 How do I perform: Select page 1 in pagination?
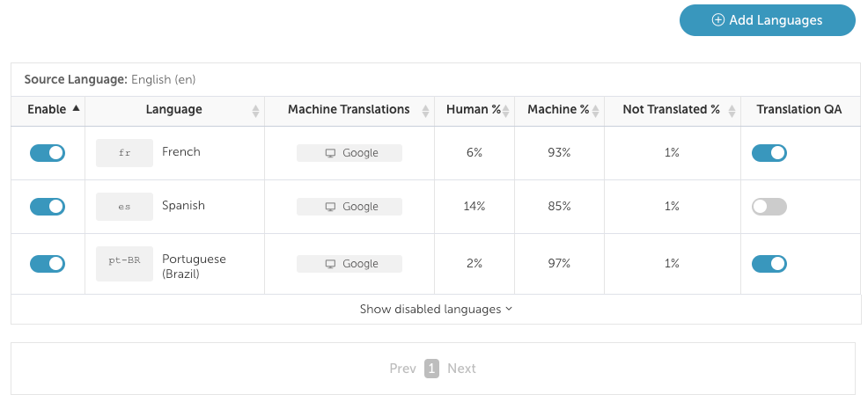pos(431,369)
